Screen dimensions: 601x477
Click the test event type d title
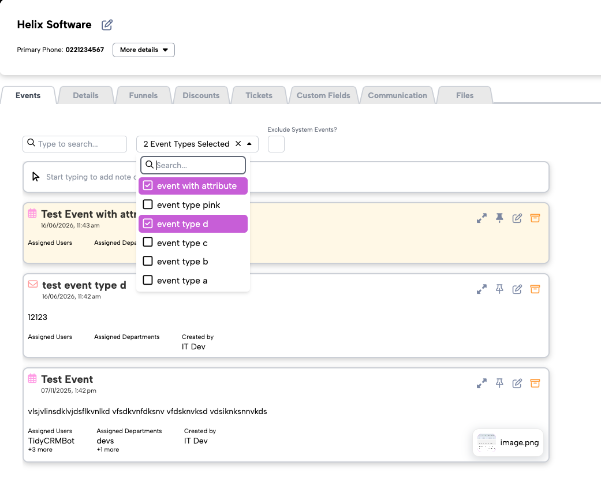coord(84,285)
